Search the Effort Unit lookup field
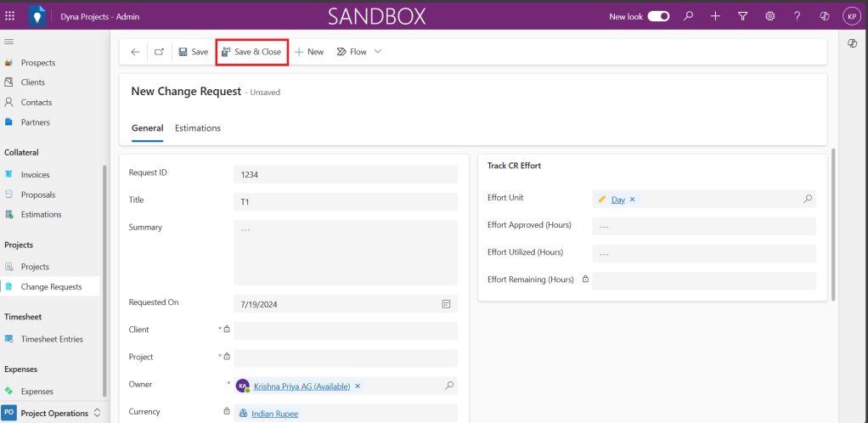Screen dimensions: 868x423 pyautogui.click(x=808, y=200)
